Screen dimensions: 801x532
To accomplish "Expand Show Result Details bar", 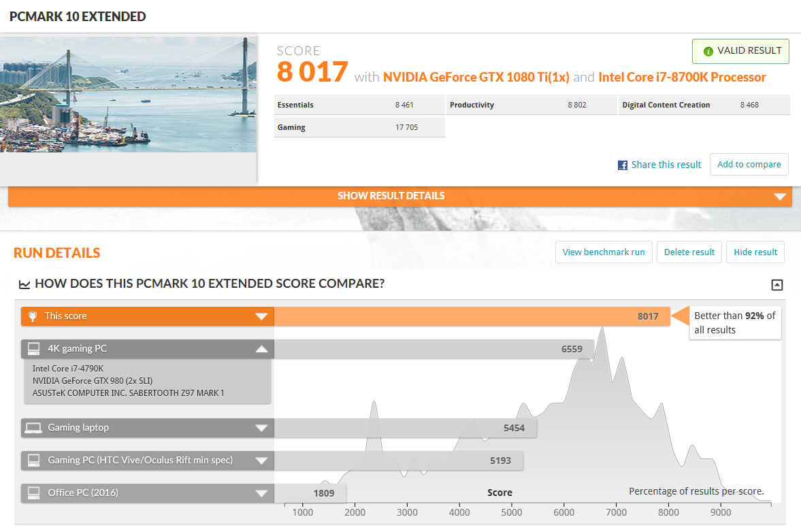I will point(400,196).
